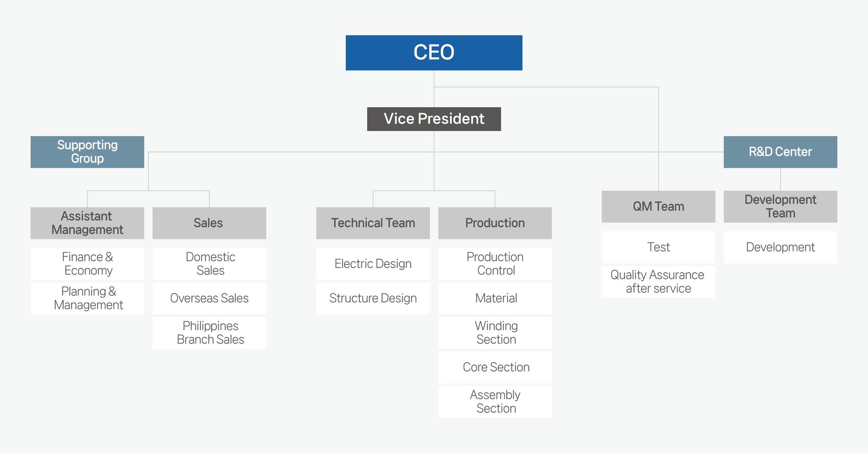Select the Technical Team header
The image size is (868, 453).
coord(373,223)
